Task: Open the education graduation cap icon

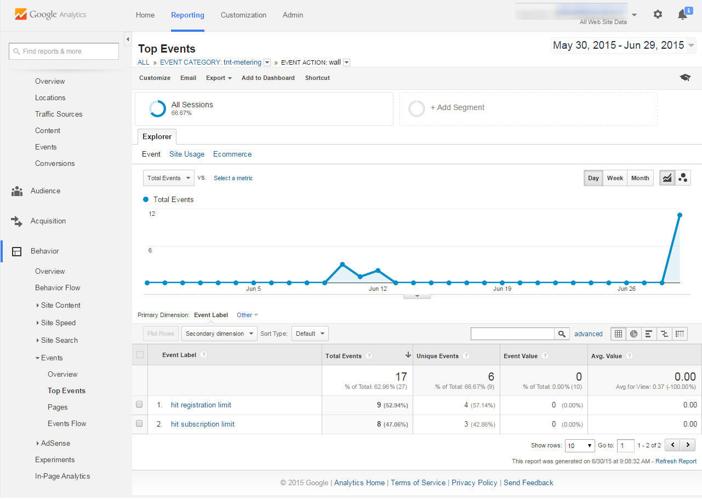Action: point(685,78)
